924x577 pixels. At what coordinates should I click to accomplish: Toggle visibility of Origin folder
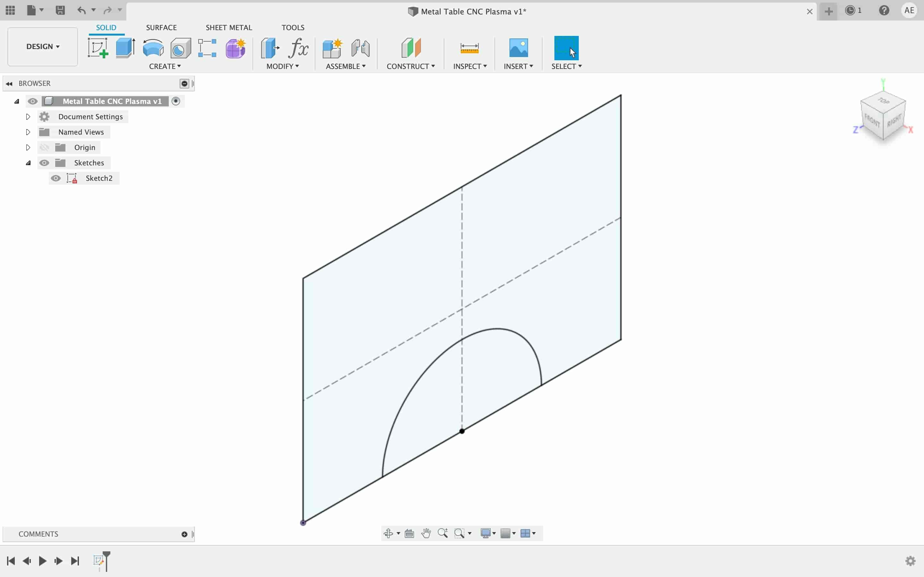45,147
